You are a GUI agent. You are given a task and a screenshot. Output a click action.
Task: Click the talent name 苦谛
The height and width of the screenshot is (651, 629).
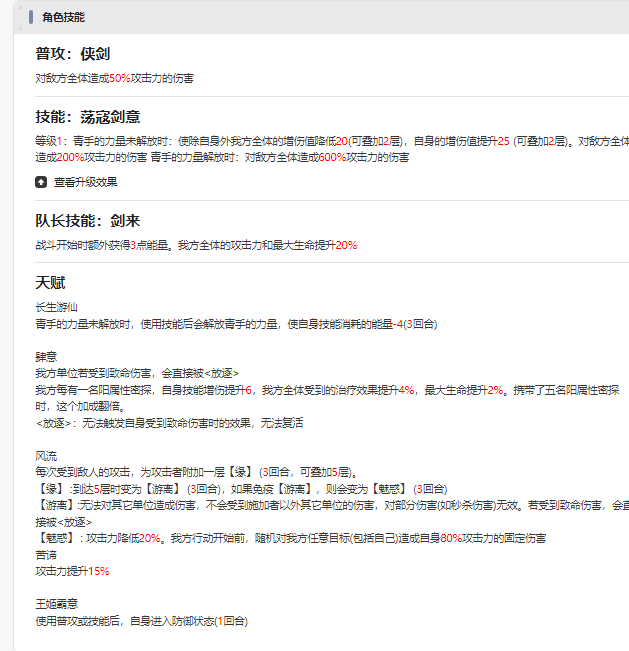(46, 555)
